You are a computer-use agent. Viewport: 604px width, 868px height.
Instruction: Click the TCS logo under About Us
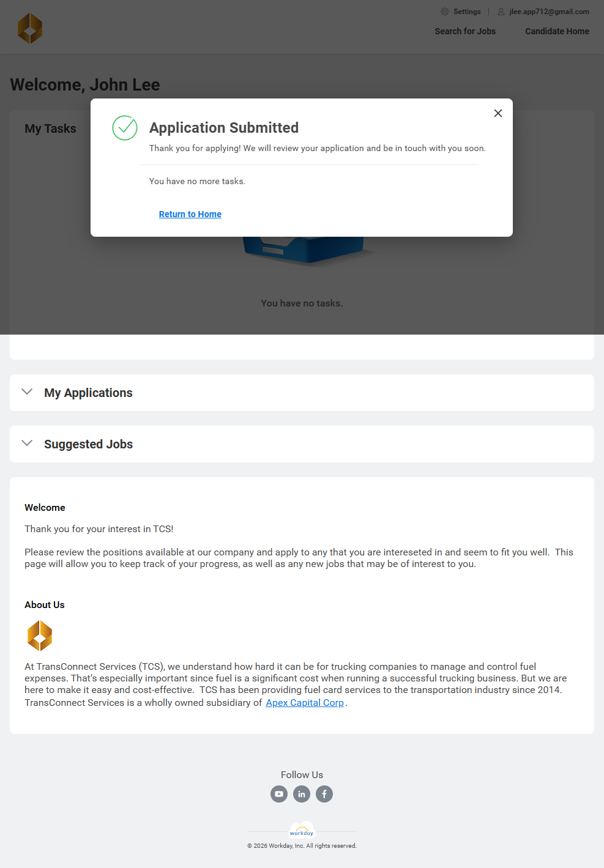[40, 636]
